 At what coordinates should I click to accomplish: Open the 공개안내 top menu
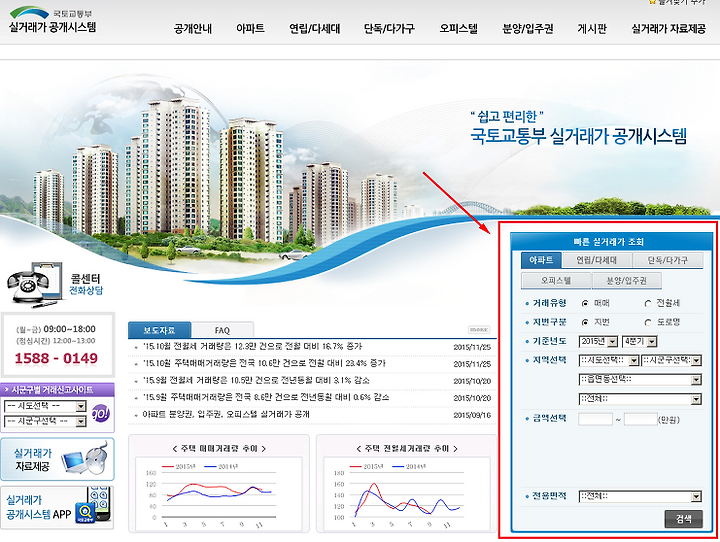(193, 28)
